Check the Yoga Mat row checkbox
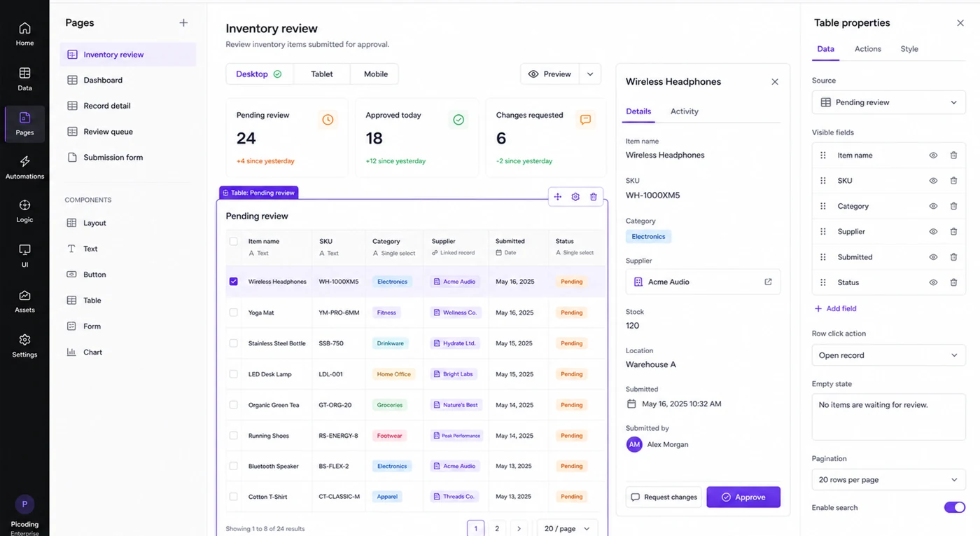The height and width of the screenshot is (536, 980). (x=234, y=312)
